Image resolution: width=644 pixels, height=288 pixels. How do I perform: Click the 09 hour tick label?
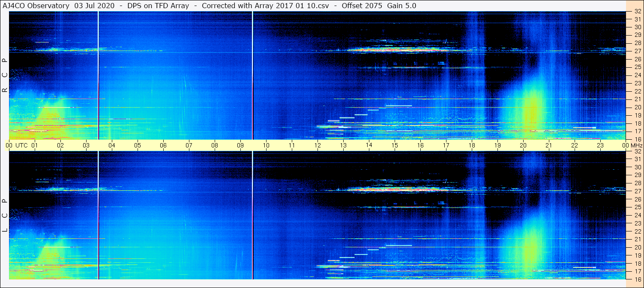(240, 145)
